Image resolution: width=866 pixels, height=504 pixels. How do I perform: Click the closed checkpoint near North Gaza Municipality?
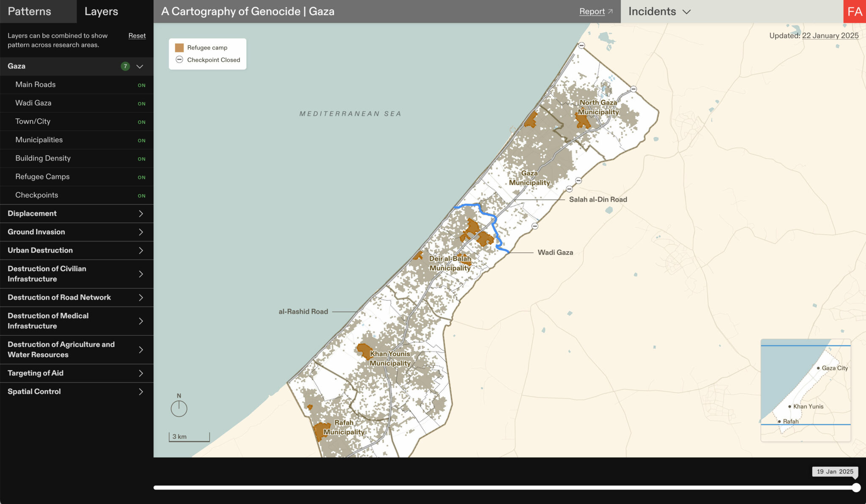(x=633, y=89)
